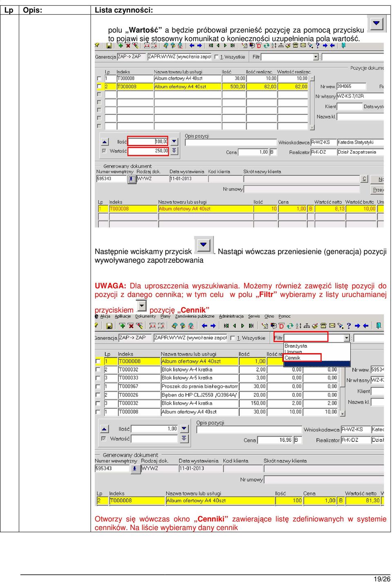The width and height of the screenshot is (392, 582).
Task: Click inline dropdown-arrow picture after the word przyciskiem
Action: point(141,306)
